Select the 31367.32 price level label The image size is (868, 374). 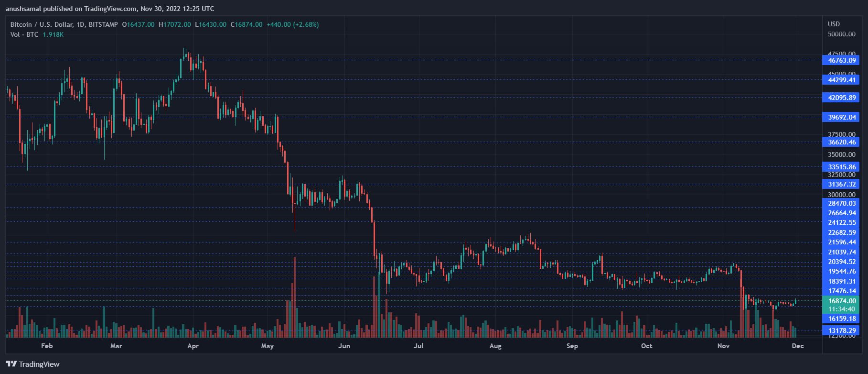[x=841, y=184]
